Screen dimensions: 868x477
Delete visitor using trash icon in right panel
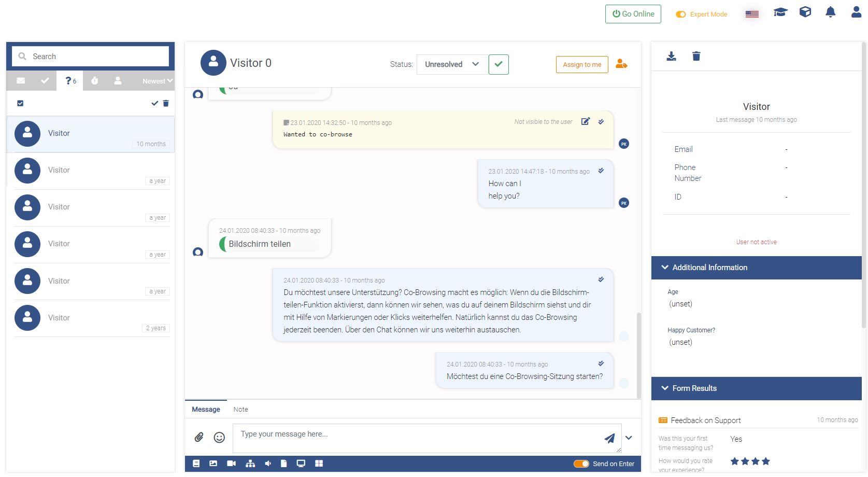(696, 56)
